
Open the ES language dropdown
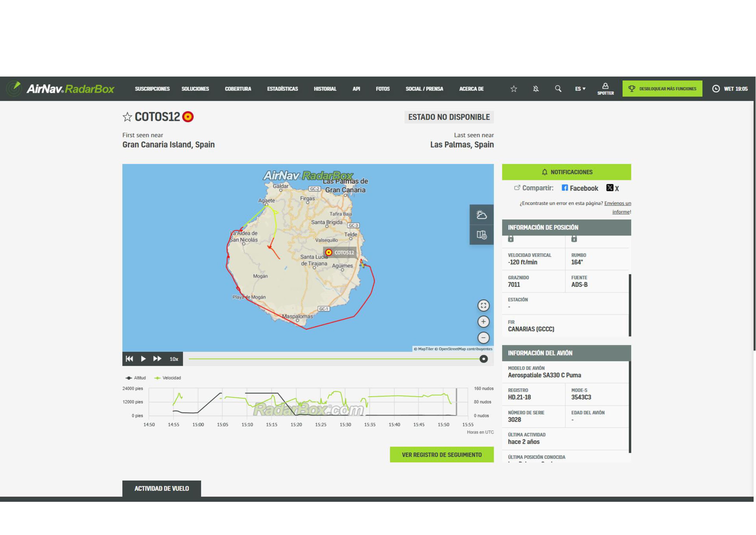click(x=580, y=89)
